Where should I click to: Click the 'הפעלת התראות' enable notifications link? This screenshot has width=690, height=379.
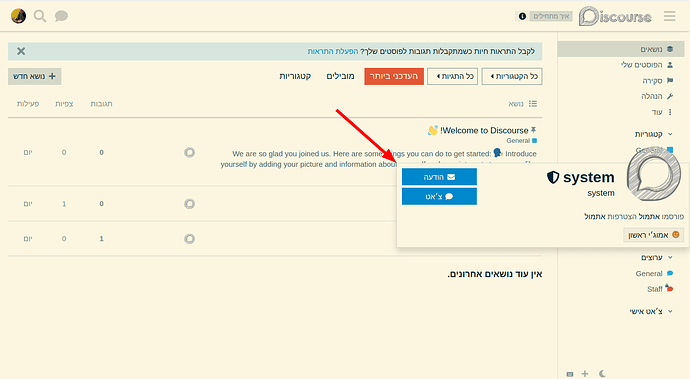point(333,52)
